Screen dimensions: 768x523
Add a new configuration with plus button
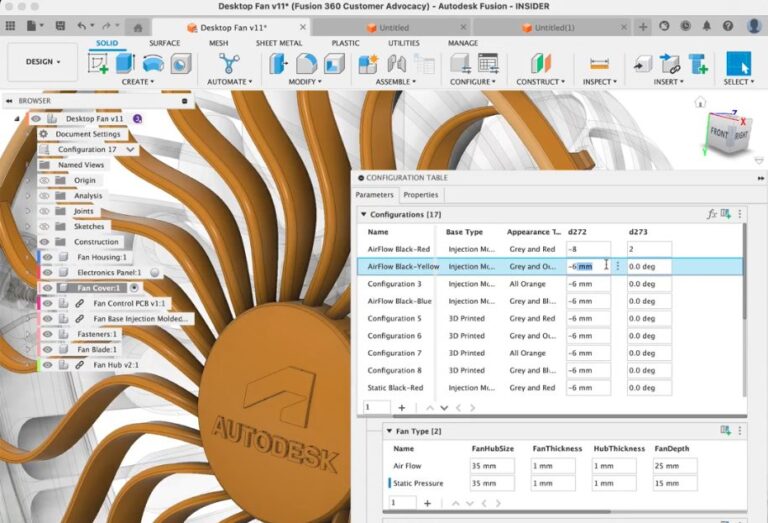click(402, 408)
